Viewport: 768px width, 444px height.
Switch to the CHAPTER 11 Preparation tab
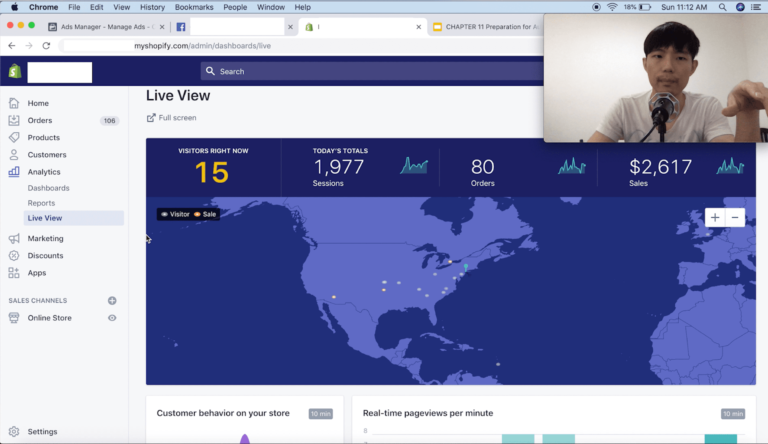click(487, 27)
